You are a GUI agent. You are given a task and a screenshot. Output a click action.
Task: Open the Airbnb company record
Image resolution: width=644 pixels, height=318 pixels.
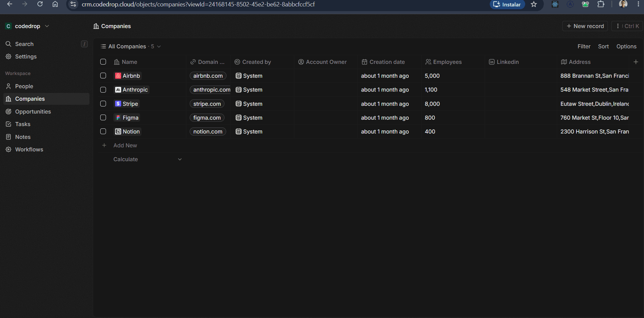tap(128, 76)
